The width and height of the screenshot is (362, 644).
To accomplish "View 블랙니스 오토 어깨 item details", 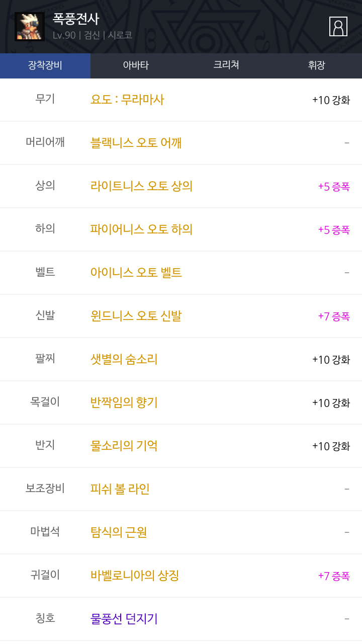I will click(136, 143).
